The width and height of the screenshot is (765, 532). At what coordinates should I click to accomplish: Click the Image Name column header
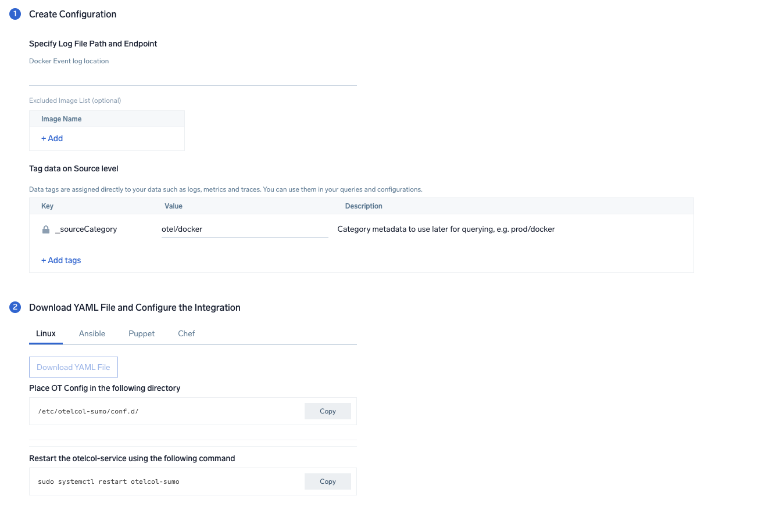pos(61,118)
